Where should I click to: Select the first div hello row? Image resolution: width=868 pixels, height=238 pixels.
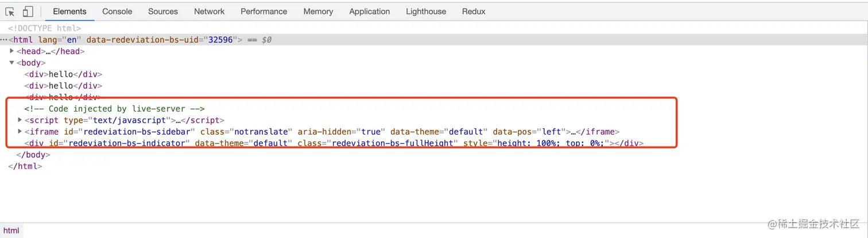click(63, 74)
